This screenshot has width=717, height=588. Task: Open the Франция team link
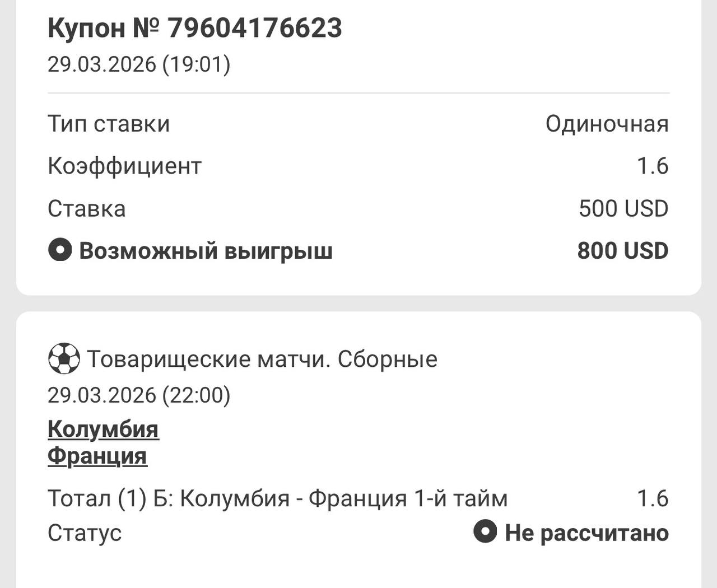coord(97,456)
